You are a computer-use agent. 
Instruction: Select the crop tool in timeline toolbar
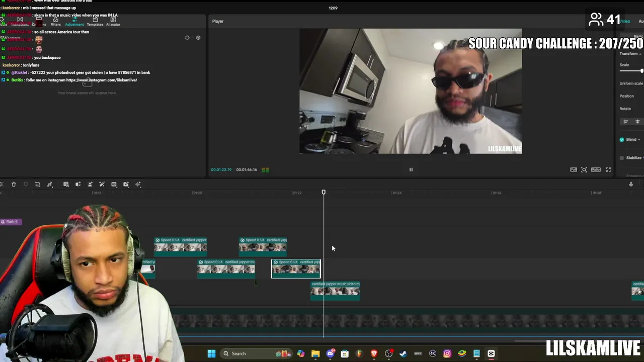[37, 185]
